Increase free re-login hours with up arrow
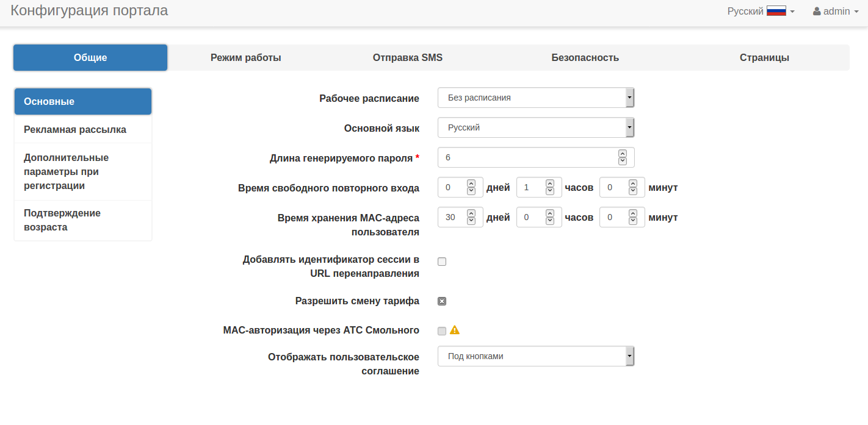The width and height of the screenshot is (868, 425). (x=549, y=184)
